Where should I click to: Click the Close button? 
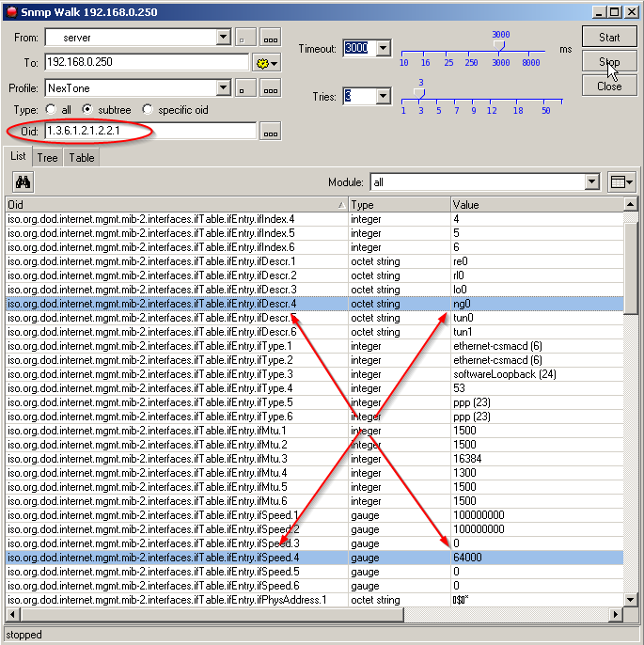[x=609, y=86]
